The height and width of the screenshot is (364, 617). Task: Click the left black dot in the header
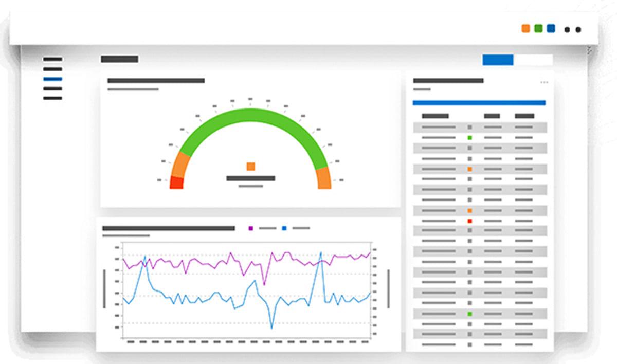point(567,30)
